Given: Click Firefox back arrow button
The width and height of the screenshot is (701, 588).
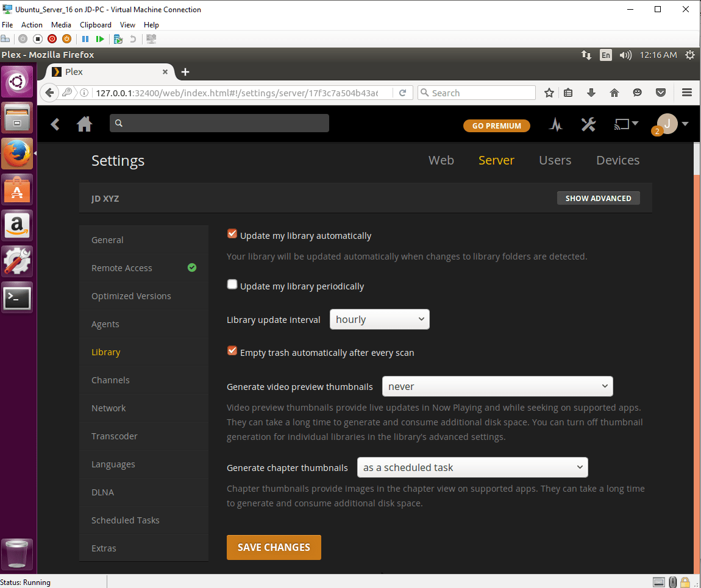Looking at the screenshot, I should (x=49, y=93).
